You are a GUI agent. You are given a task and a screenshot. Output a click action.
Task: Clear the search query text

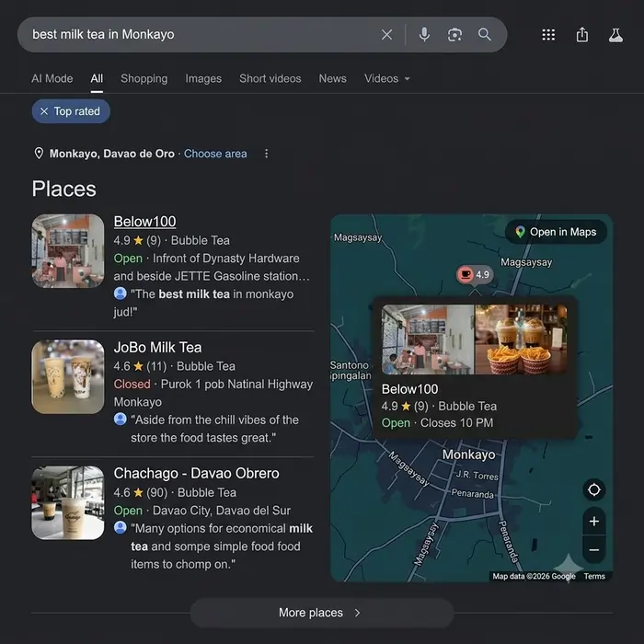click(386, 35)
